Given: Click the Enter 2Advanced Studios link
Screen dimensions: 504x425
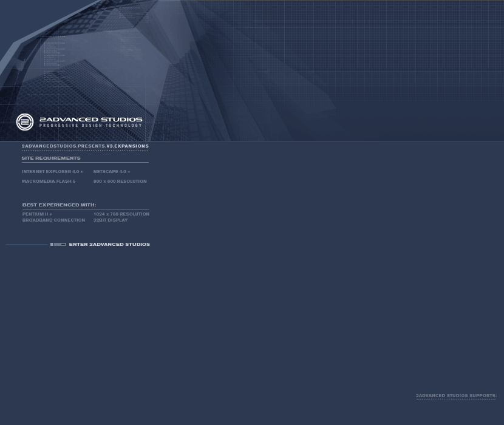Looking at the screenshot, I should [x=109, y=244].
